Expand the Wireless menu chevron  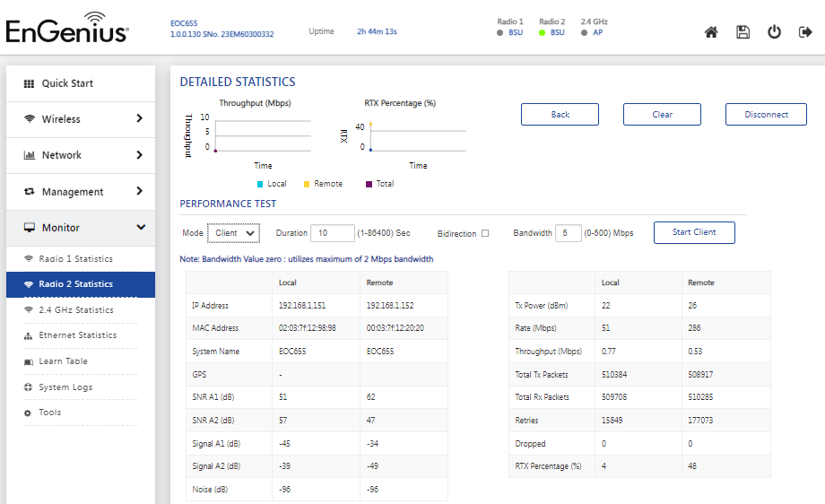coord(139,118)
